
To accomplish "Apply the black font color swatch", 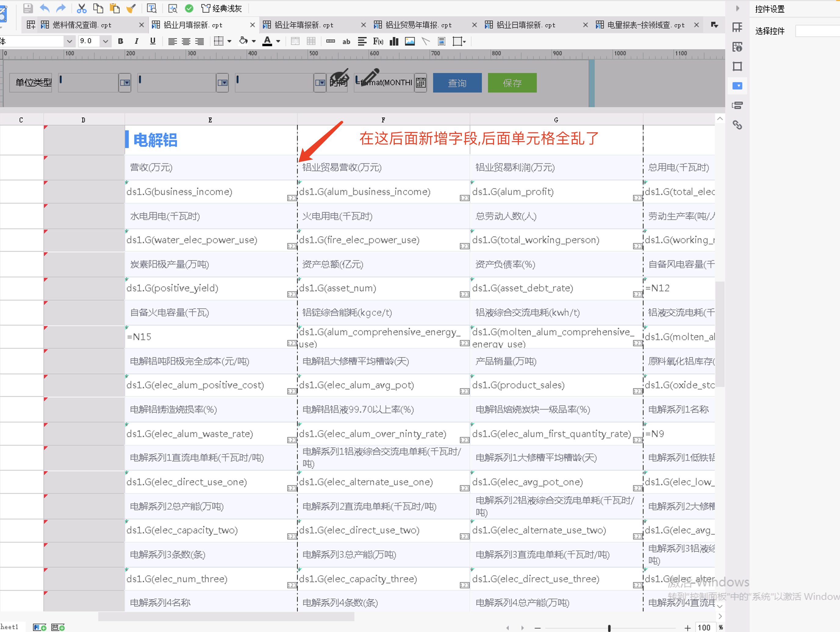I will [x=267, y=41].
